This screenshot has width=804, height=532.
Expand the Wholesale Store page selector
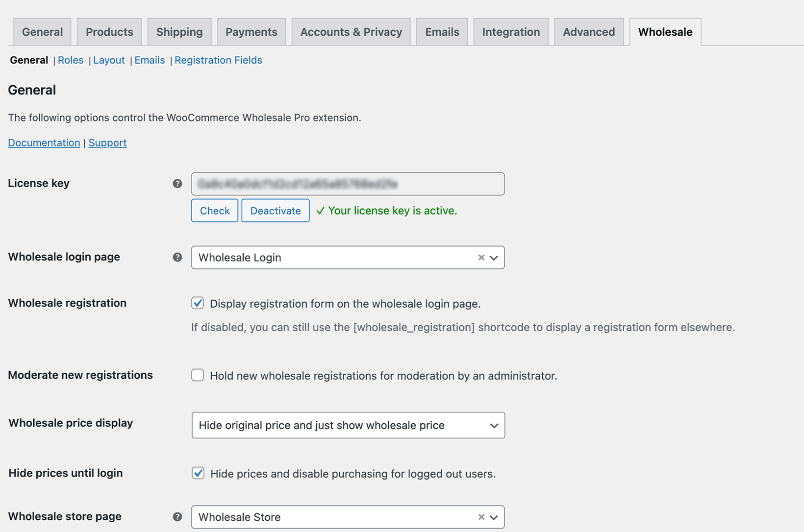point(494,517)
